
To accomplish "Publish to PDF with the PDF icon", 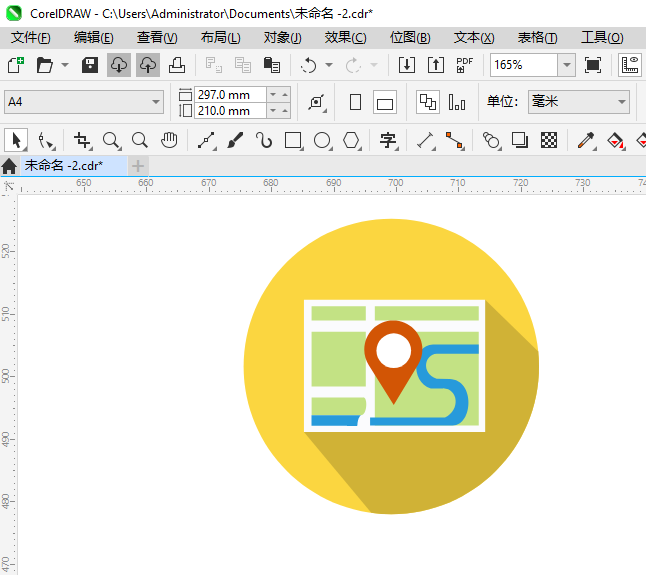I will (464, 65).
